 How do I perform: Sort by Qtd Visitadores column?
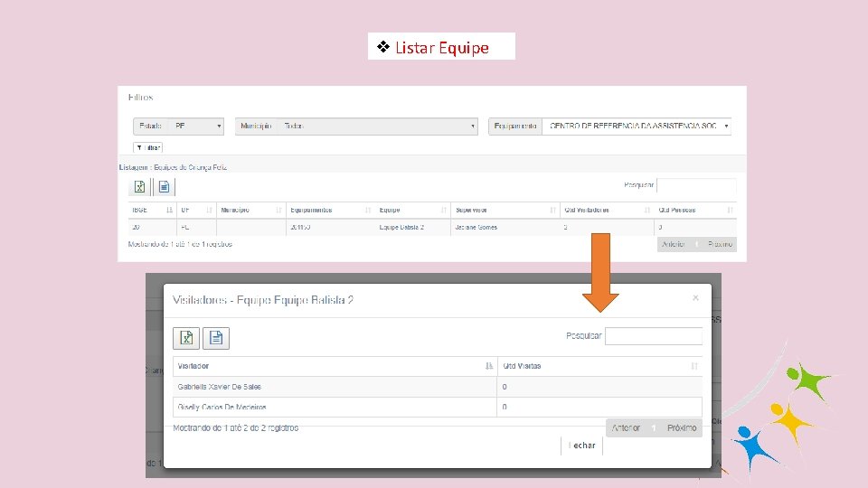coord(607,211)
